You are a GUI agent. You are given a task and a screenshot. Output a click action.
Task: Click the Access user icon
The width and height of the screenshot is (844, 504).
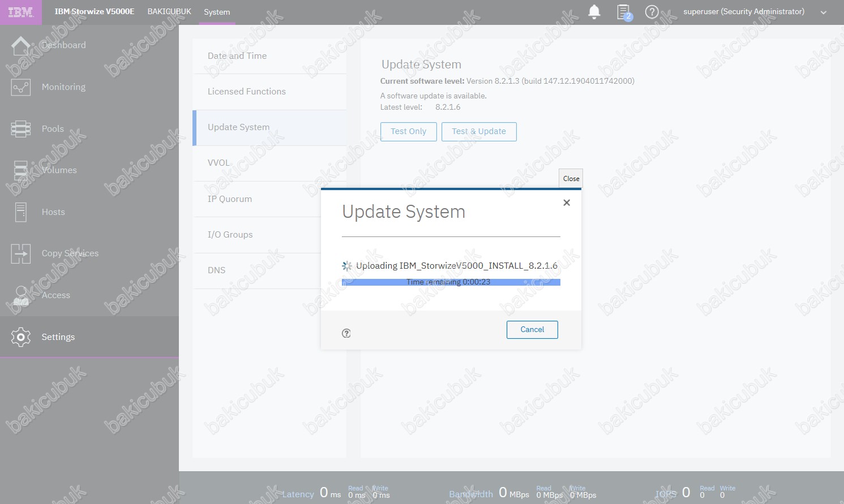coord(21,295)
